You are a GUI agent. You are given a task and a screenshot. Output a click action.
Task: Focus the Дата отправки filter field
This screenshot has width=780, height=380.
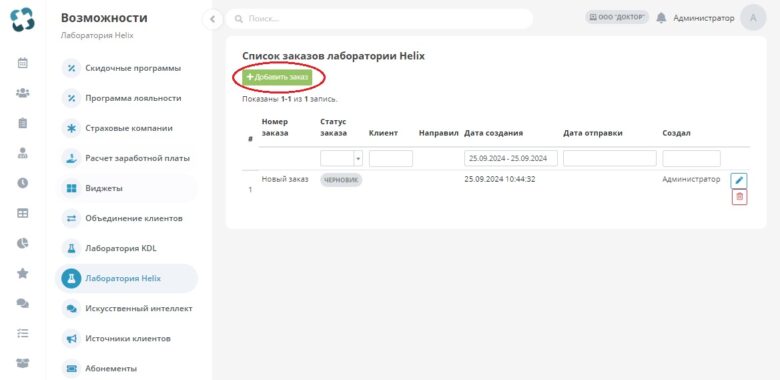pos(609,159)
